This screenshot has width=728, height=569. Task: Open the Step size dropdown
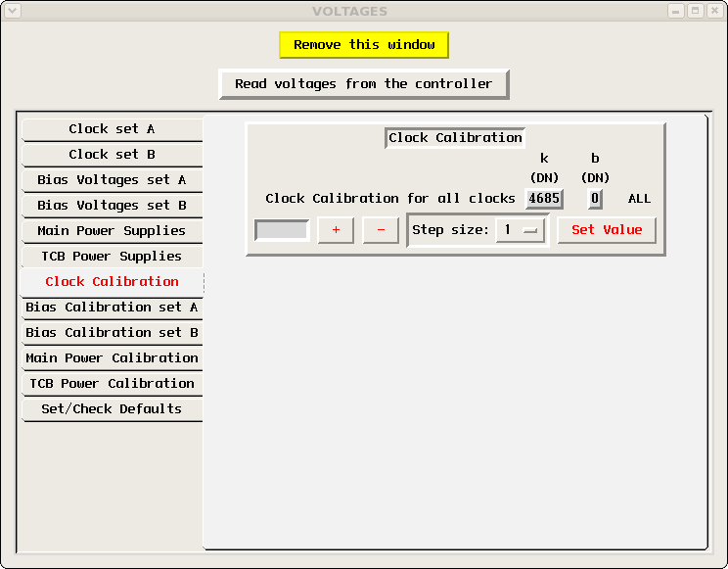click(x=521, y=230)
